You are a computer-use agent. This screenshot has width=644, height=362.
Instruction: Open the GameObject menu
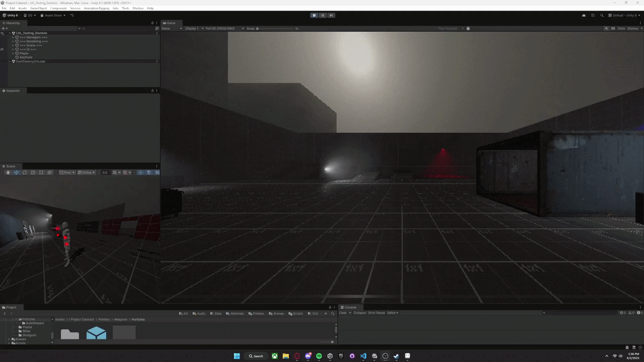38,8
